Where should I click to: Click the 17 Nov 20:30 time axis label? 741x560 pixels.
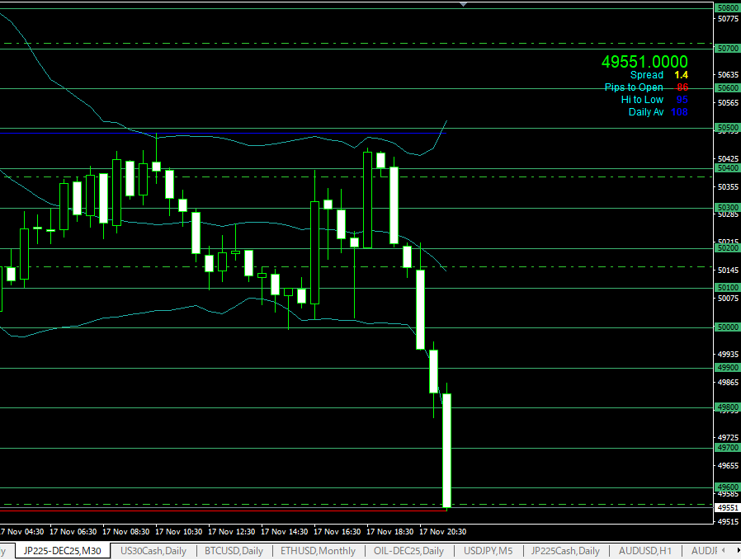443,532
